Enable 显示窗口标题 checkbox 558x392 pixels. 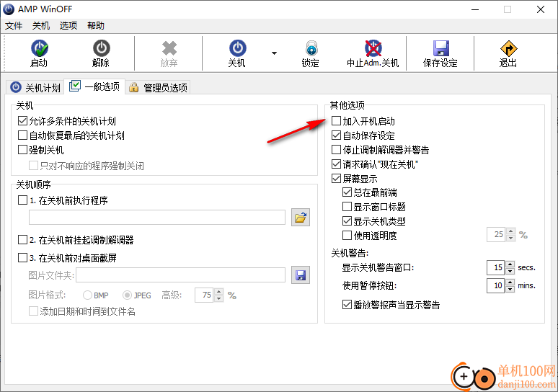pos(347,207)
